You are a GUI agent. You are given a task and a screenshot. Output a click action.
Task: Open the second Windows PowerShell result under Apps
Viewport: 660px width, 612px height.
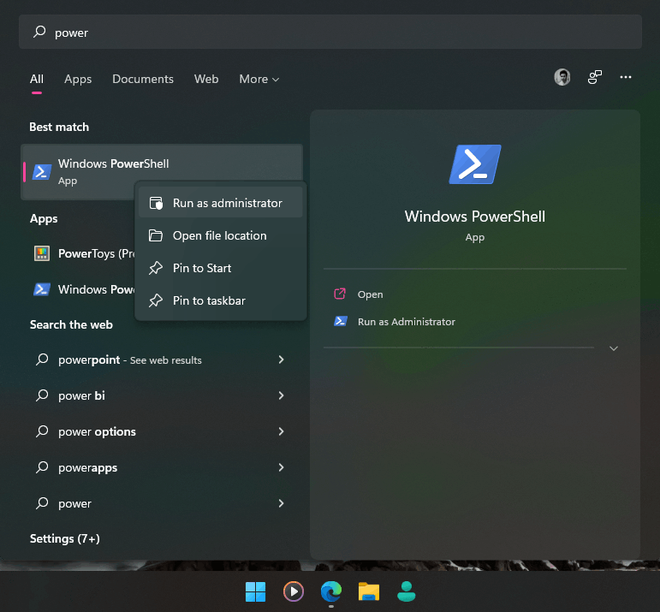coord(83,290)
